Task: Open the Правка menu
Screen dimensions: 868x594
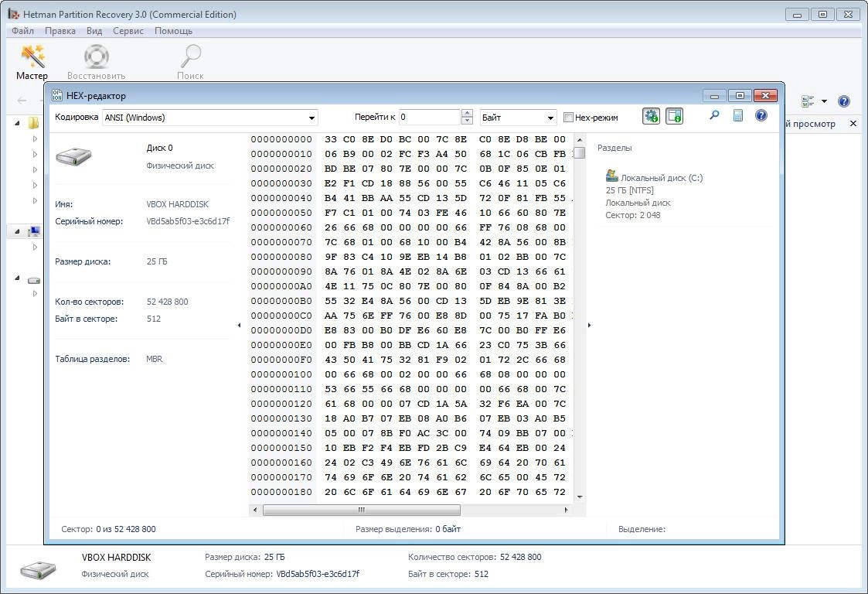Action: tap(60, 31)
